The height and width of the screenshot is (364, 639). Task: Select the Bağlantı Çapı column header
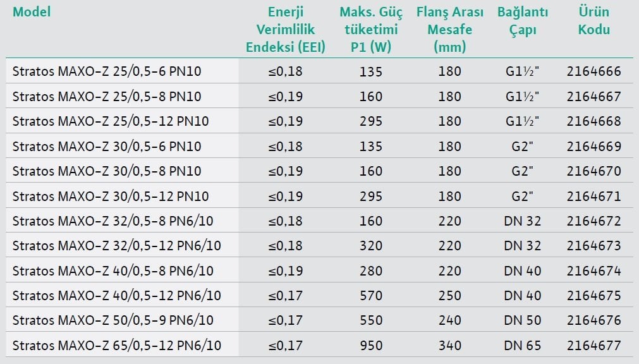tap(523, 21)
